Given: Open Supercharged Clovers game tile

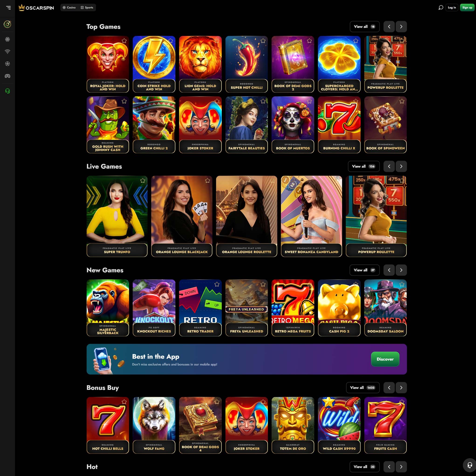Looking at the screenshot, I should click(339, 64).
